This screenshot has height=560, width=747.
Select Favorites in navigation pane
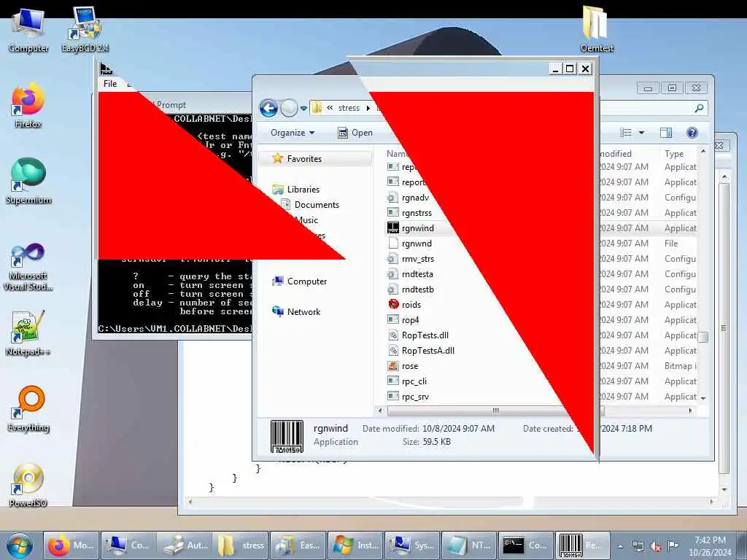tap(304, 158)
